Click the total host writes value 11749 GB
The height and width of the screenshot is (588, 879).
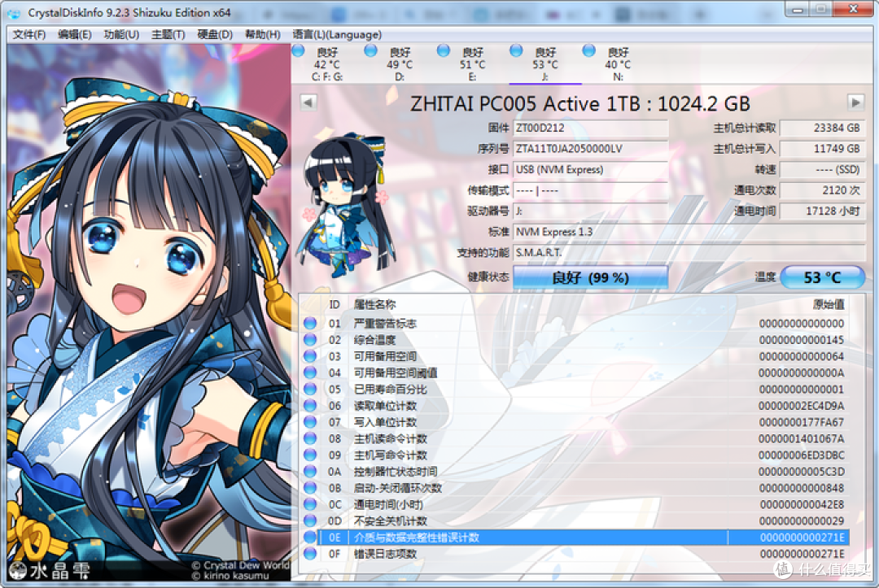click(x=822, y=149)
